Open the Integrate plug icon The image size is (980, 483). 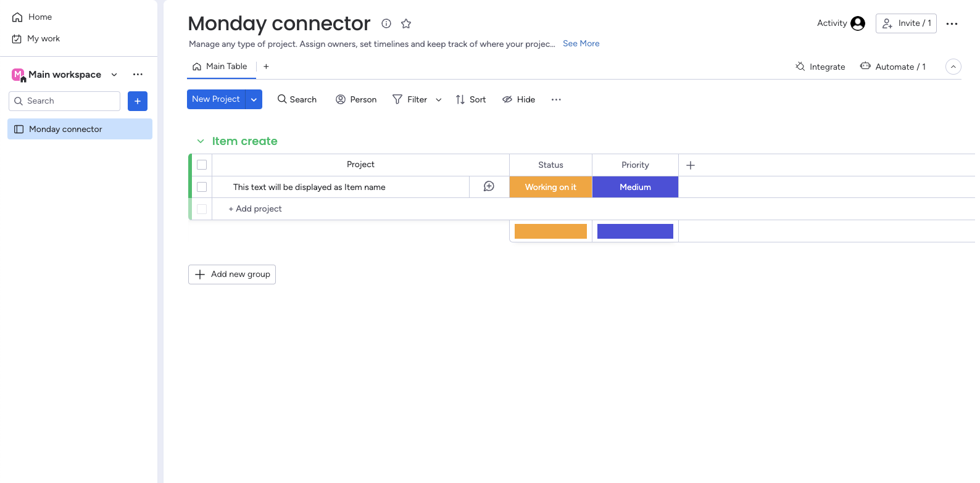800,67
